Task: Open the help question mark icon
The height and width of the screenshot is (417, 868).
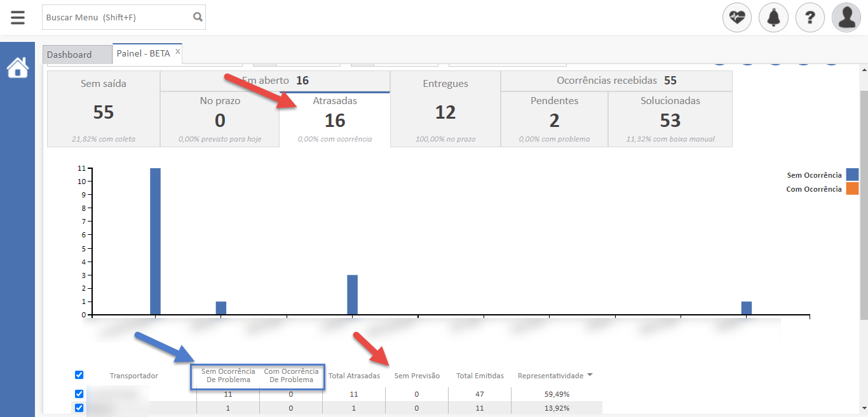Action: pyautogui.click(x=810, y=18)
